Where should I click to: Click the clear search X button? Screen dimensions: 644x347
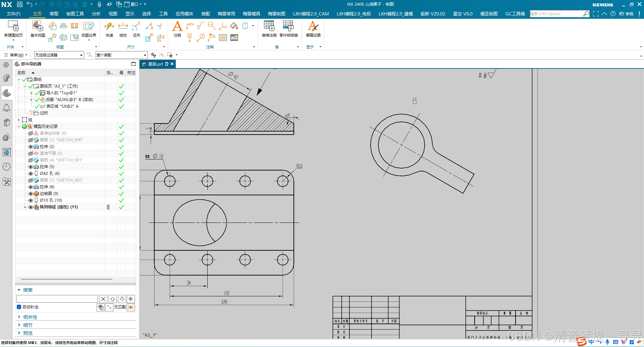coord(103,299)
